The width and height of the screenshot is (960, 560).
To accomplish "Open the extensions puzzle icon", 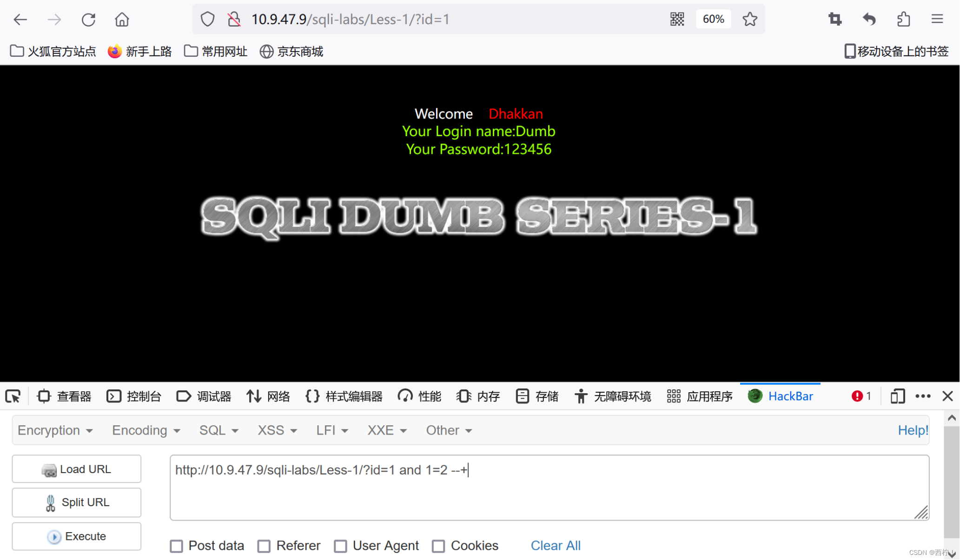I will (x=903, y=20).
